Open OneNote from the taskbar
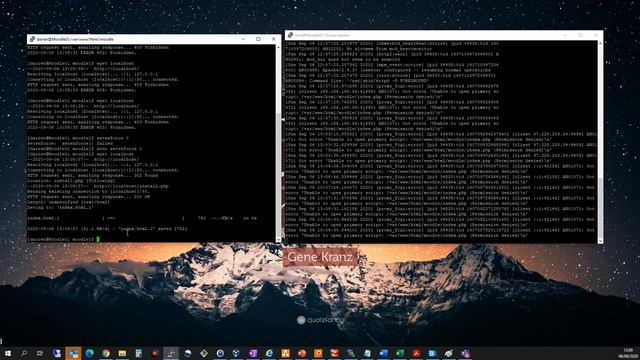Screen dimensions: 640x360 tap(253, 353)
